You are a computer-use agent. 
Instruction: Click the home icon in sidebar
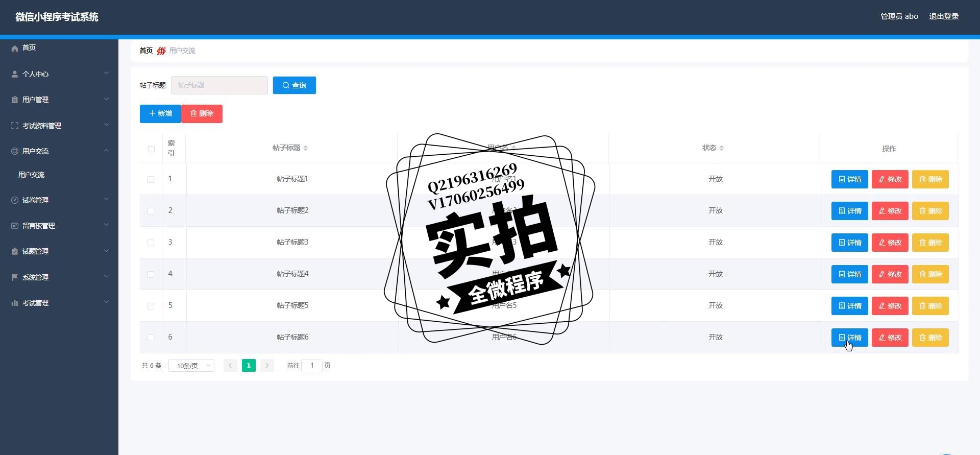tap(15, 48)
